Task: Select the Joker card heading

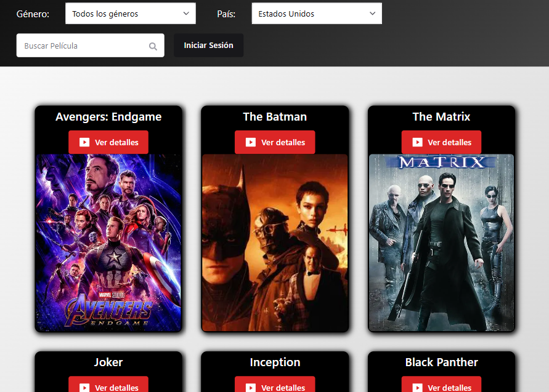Action: coord(108,362)
